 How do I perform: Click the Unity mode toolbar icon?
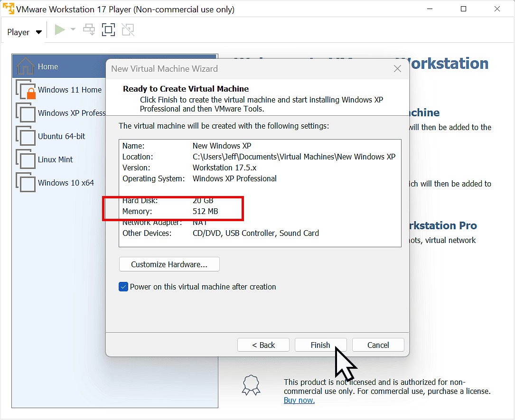coord(128,29)
